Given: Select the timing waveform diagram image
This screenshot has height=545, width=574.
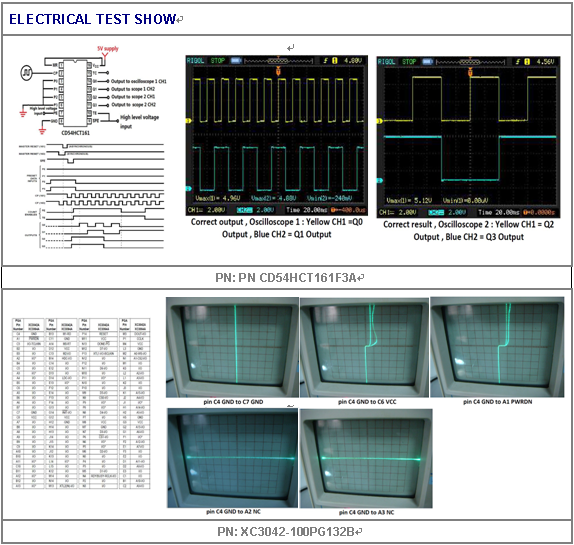Looking at the screenshot, I should (91, 196).
